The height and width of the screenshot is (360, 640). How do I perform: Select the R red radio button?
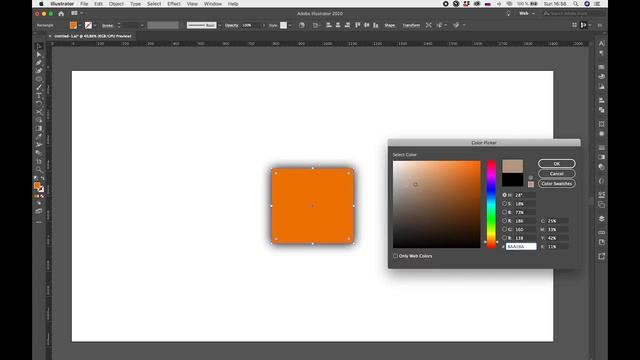coord(504,221)
